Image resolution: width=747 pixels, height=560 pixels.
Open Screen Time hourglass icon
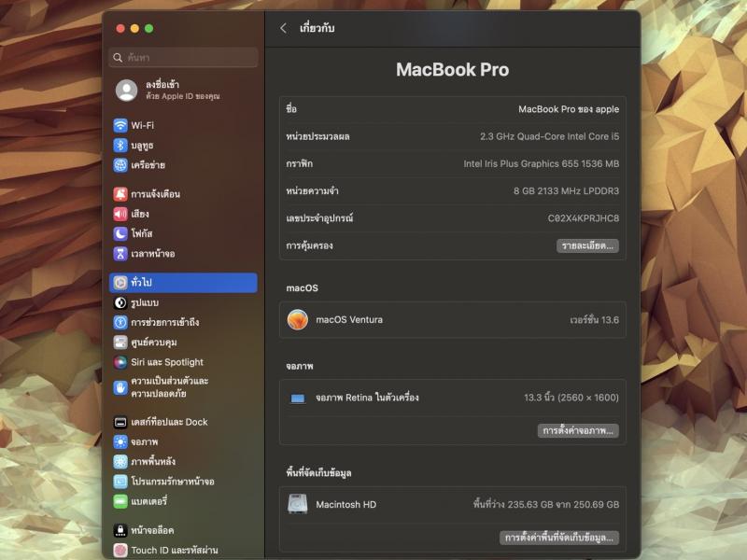[x=120, y=254]
